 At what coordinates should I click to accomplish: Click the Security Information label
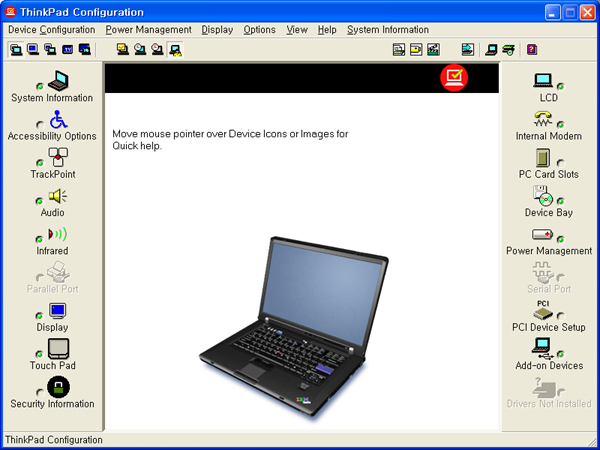(52, 404)
